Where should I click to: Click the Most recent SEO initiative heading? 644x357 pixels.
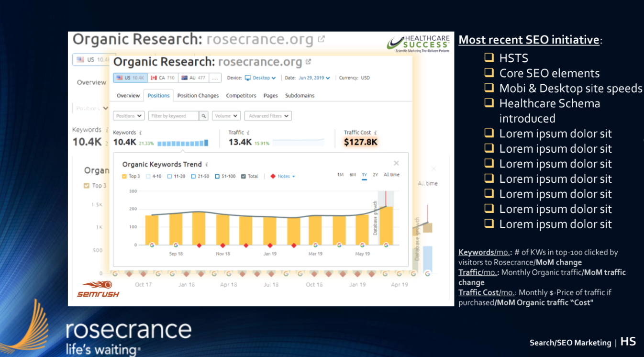(x=529, y=40)
